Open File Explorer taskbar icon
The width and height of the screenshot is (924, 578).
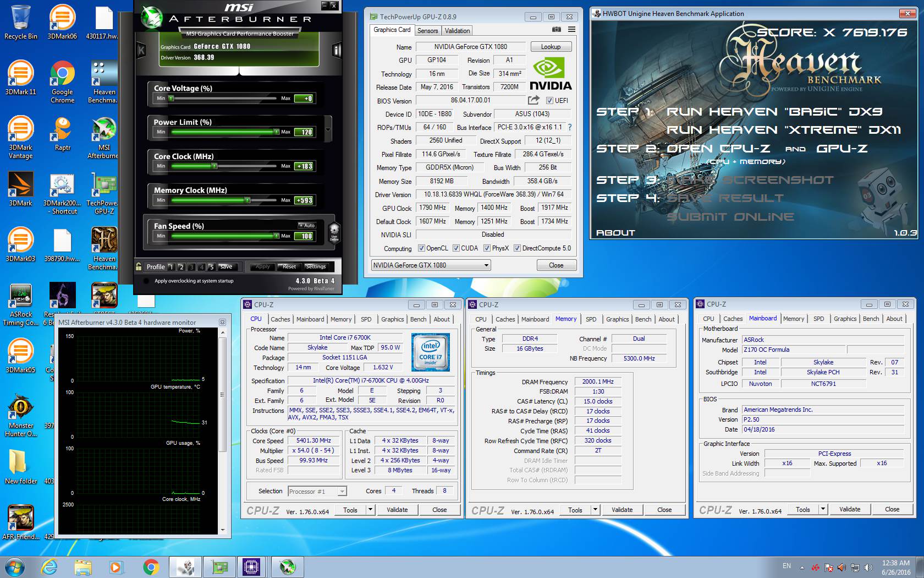click(x=82, y=567)
